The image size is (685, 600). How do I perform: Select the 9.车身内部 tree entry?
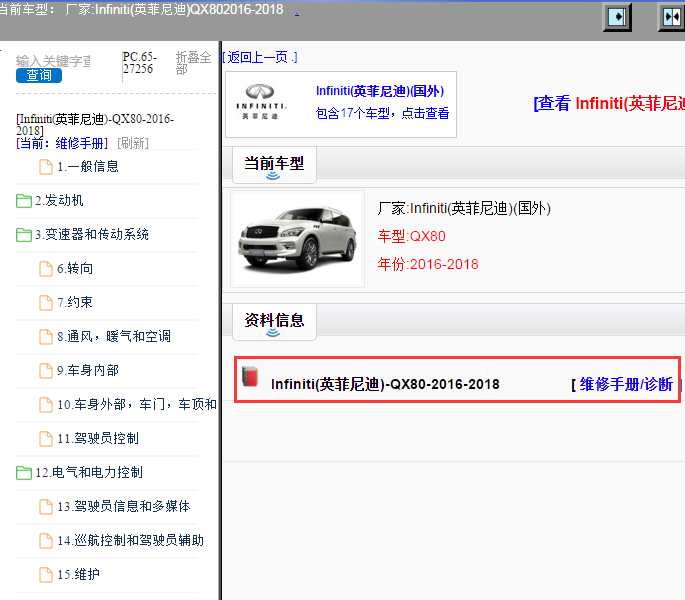click(x=88, y=371)
